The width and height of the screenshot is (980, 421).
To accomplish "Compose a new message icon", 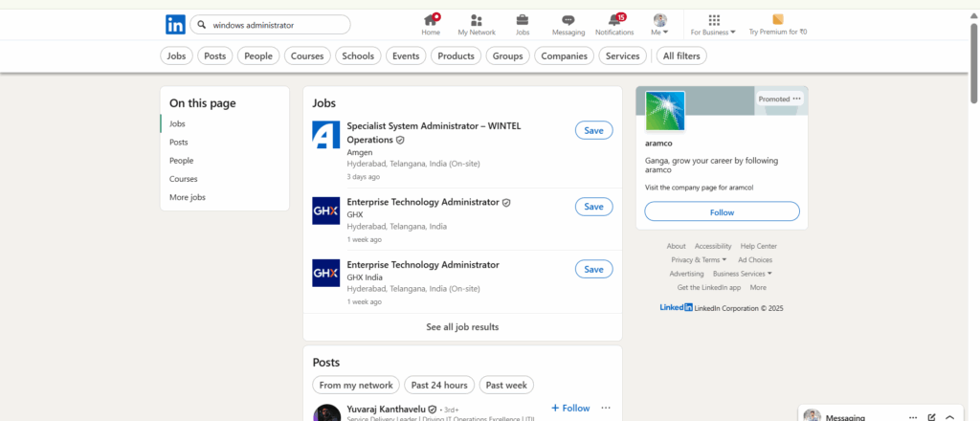I will click(x=931, y=417).
